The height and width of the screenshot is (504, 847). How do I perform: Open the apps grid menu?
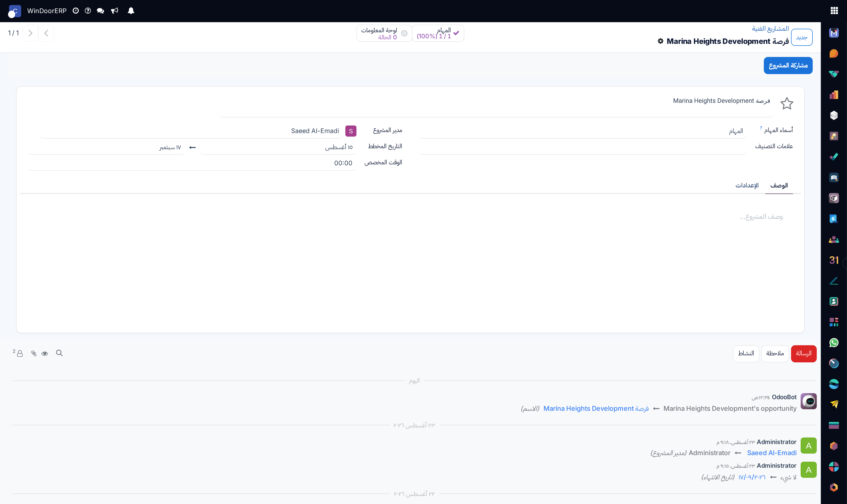(834, 11)
